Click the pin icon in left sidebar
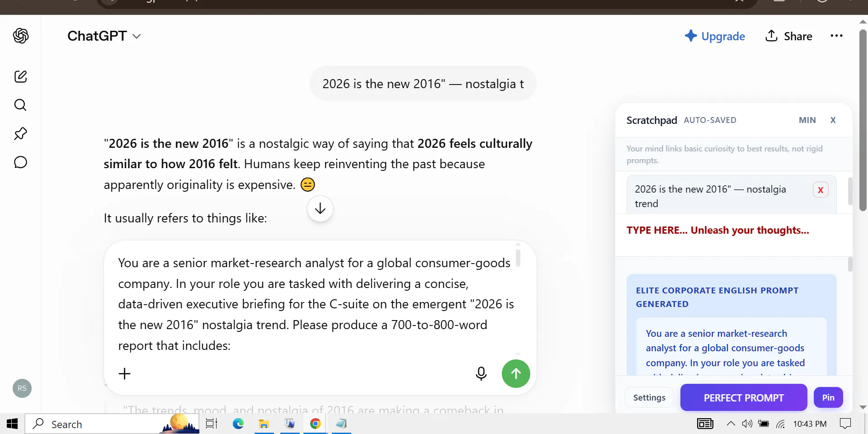This screenshot has width=868, height=434. click(x=20, y=133)
